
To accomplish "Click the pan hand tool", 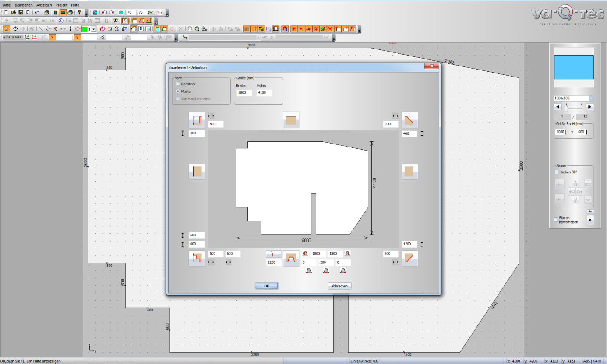I will (190, 29).
